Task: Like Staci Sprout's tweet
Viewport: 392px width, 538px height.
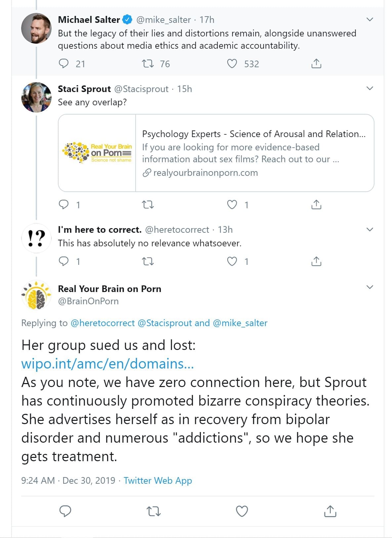Action: tap(232, 205)
